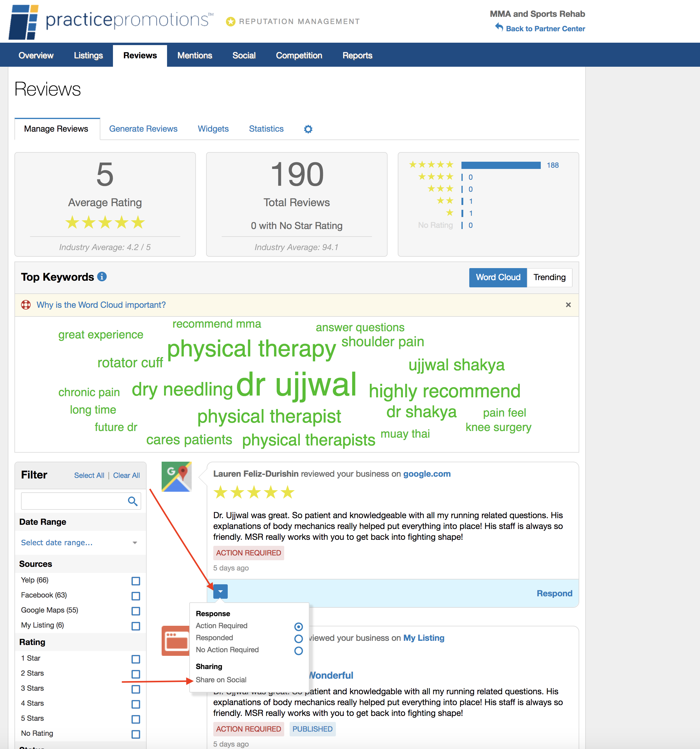
Task: Click the Respond link on Lauren's review
Action: [554, 593]
